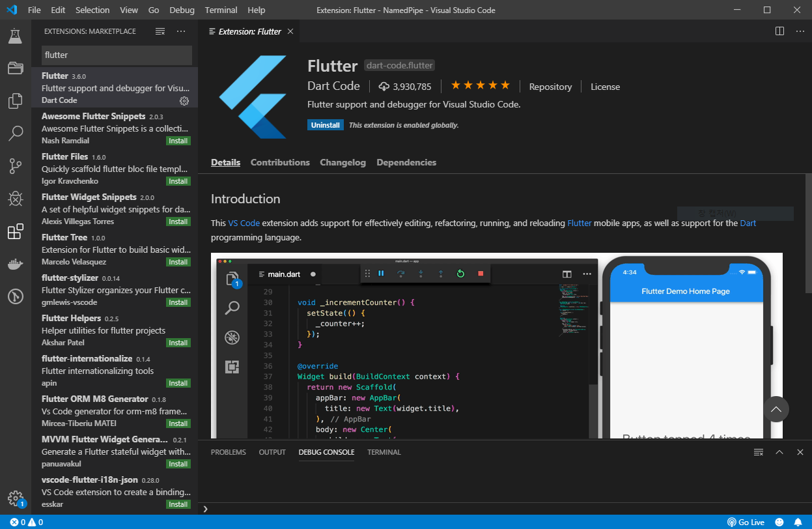Open the Go menu
The height and width of the screenshot is (529, 812).
point(154,10)
